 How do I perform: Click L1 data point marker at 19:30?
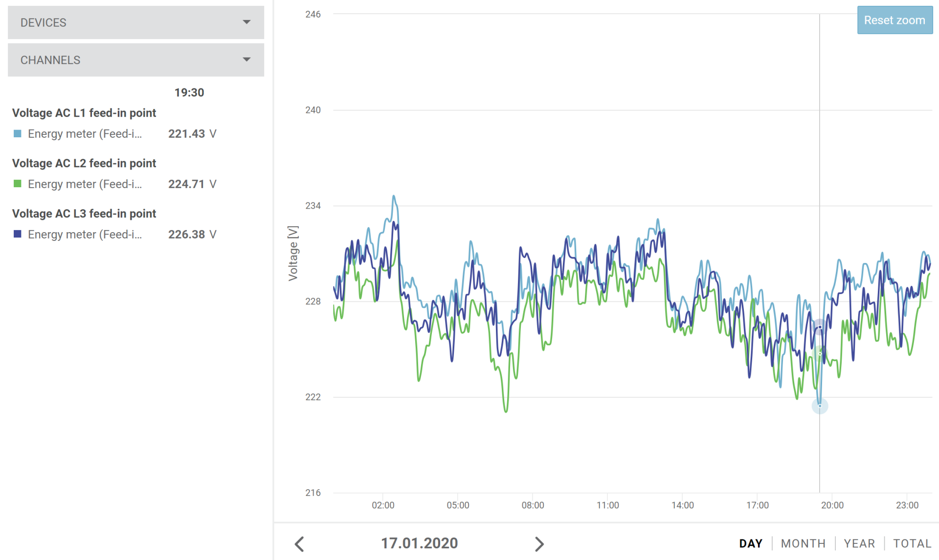[820, 406]
